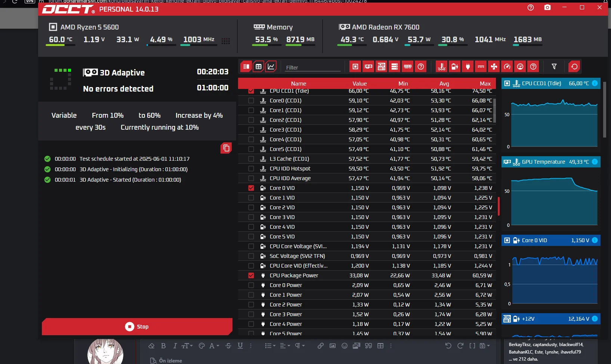This screenshot has height=364, width=611.
Task: Tick the Core 0 Power checkbox
Action: pos(251,285)
